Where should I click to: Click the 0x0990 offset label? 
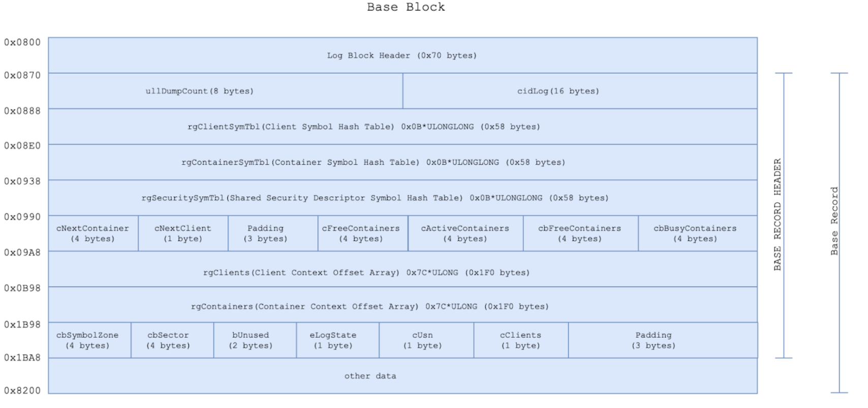(22, 217)
